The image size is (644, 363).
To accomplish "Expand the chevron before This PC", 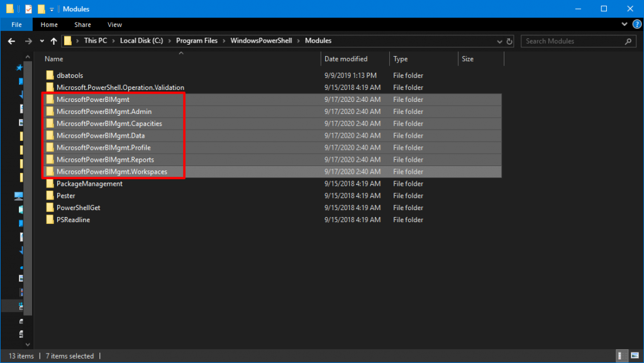I will 77,41.
